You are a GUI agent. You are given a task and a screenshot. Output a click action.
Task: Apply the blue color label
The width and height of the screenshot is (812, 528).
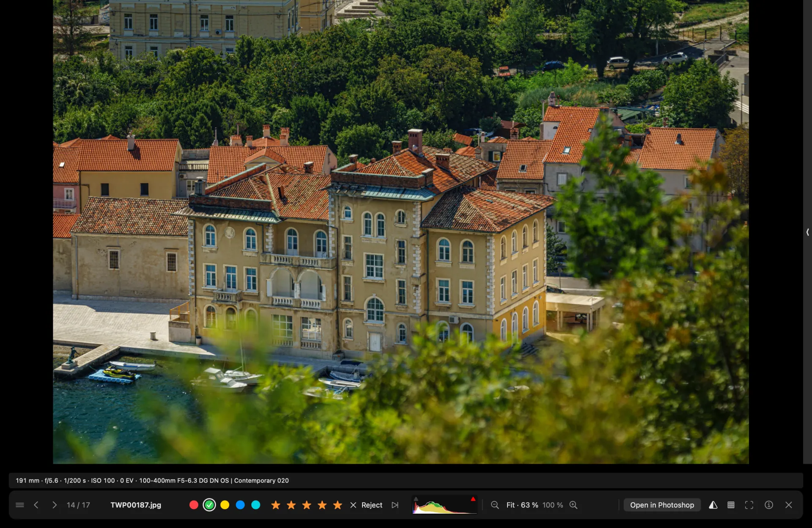[240, 505]
